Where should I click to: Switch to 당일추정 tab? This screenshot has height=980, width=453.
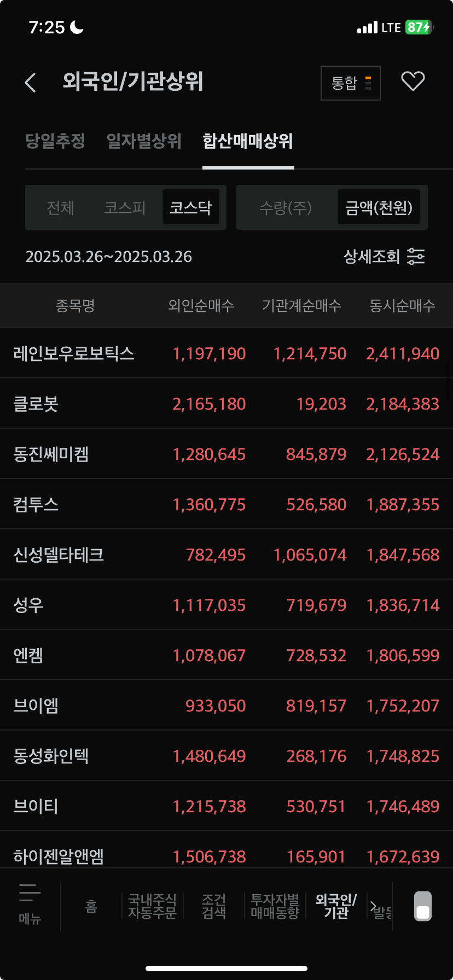(55, 141)
